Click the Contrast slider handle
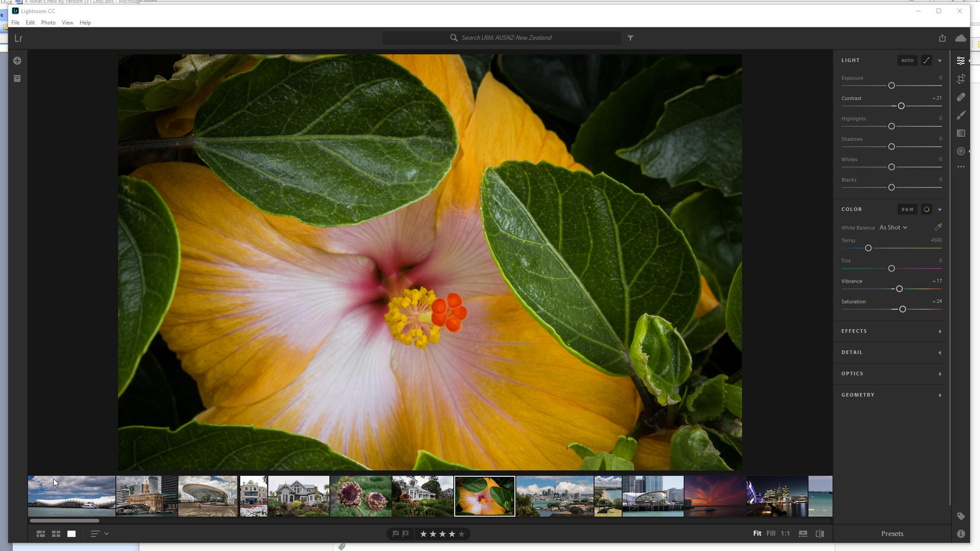The image size is (980, 551). click(x=901, y=106)
